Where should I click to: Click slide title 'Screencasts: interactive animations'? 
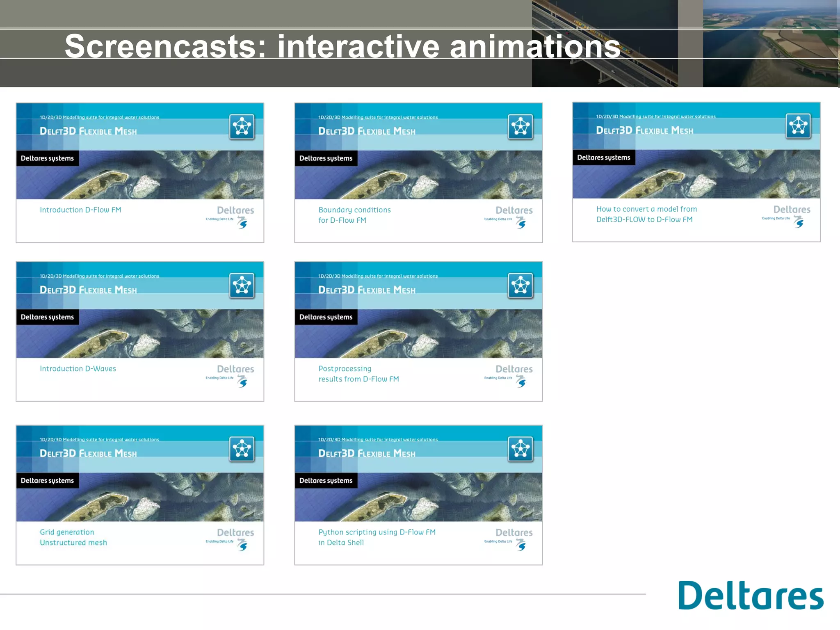[342, 46]
